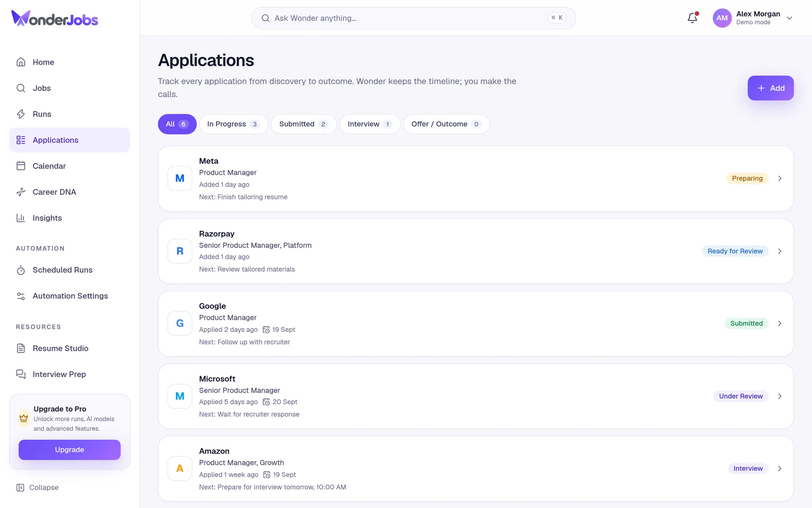
Task: Click 'Senior Product Manager, Platform' title
Action: tap(255, 245)
